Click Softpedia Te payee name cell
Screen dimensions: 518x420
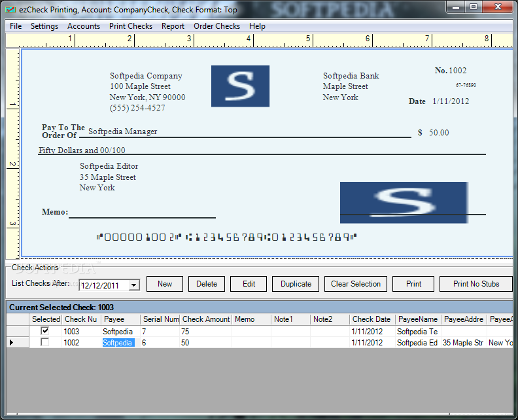418,331
